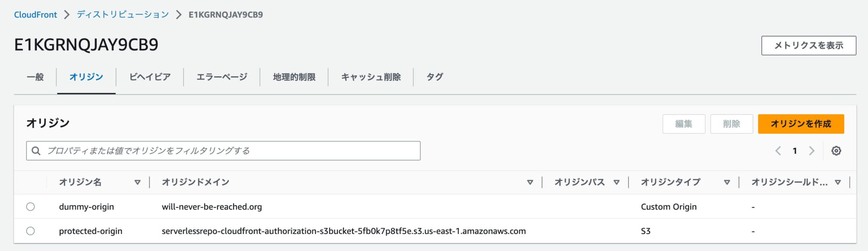This screenshot has width=868, height=251.
Task: Focus the origin filter search field
Action: coord(229,151)
